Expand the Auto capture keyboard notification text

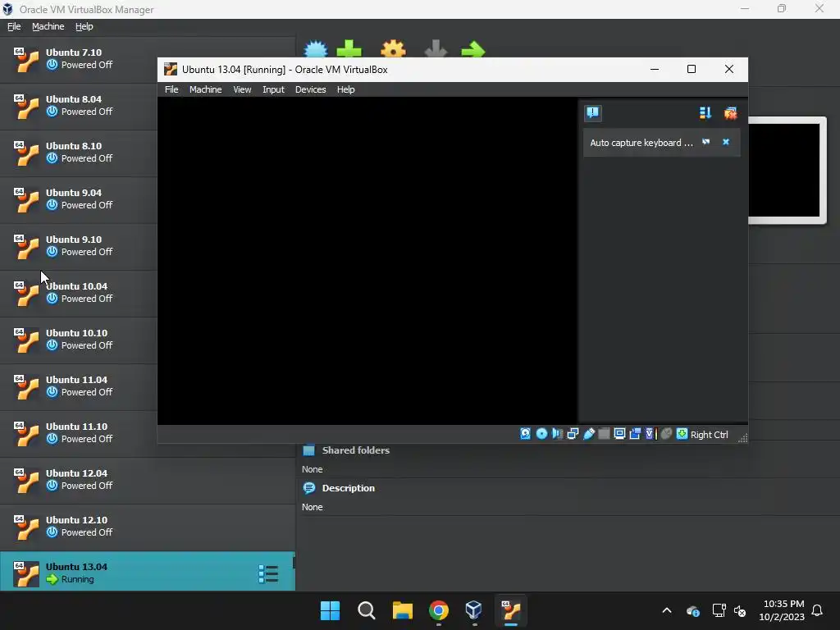click(x=641, y=143)
